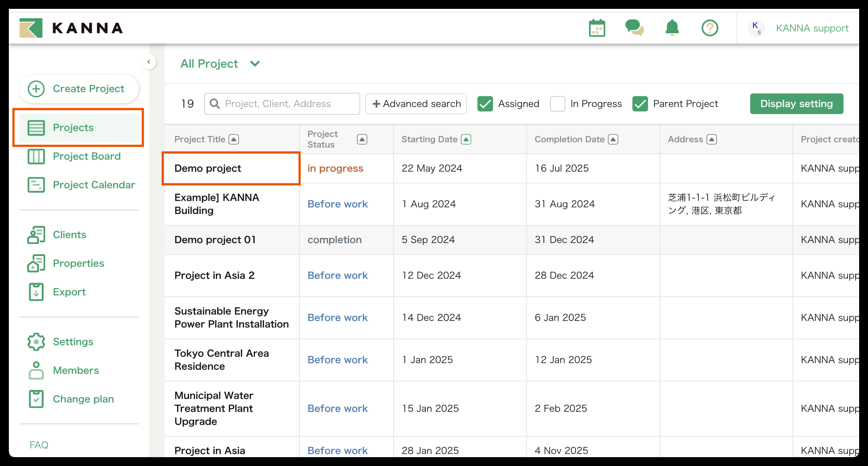Click the Export sidebar icon
868x466 pixels.
(36, 292)
